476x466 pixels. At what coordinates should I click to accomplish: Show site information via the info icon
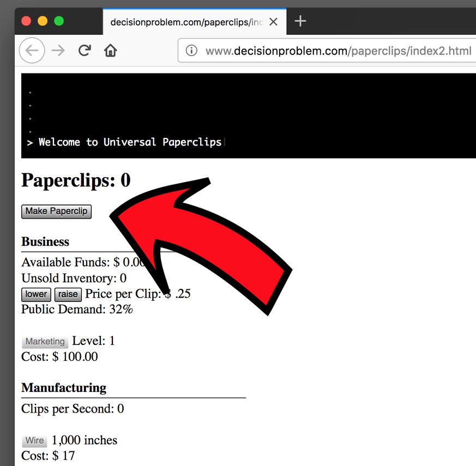(191, 50)
